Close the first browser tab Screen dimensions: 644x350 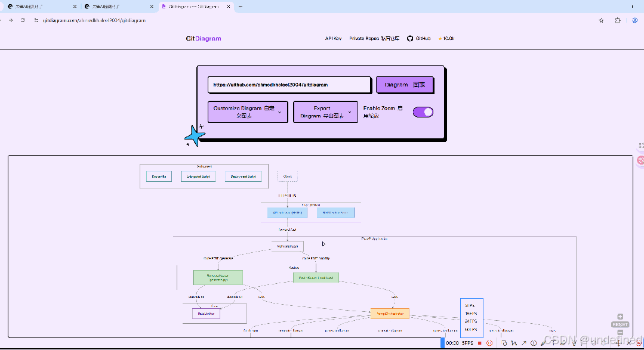75,7
